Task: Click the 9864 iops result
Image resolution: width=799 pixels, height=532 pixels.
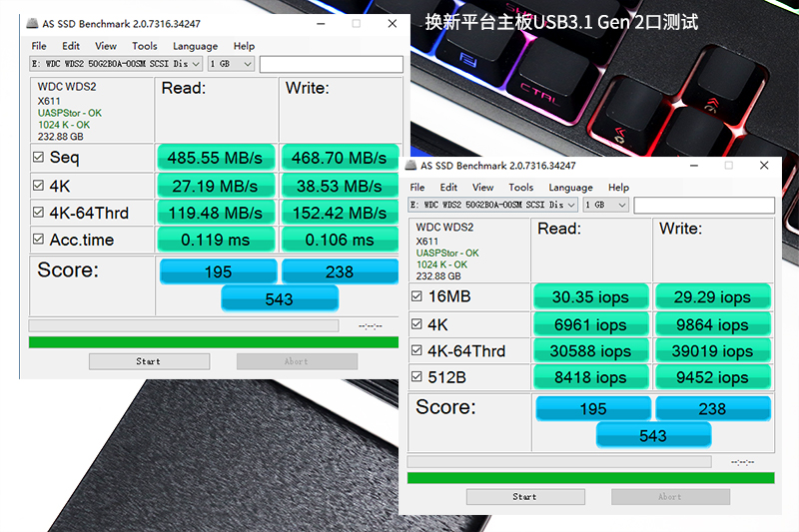Action: coord(713,324)
